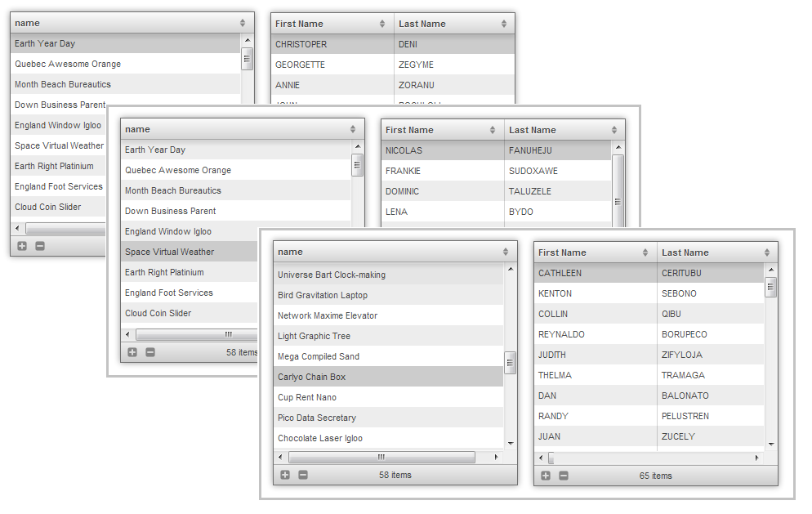Click the vertical scrollbar thumb next to Carlyo Chain Box
This screenshot has width=812, height=514.
(511, 363)
